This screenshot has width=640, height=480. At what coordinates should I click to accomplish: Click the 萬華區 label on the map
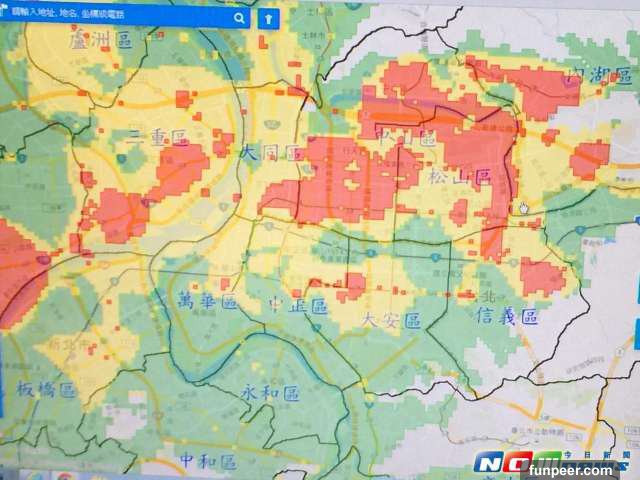(x=205, y=301)
